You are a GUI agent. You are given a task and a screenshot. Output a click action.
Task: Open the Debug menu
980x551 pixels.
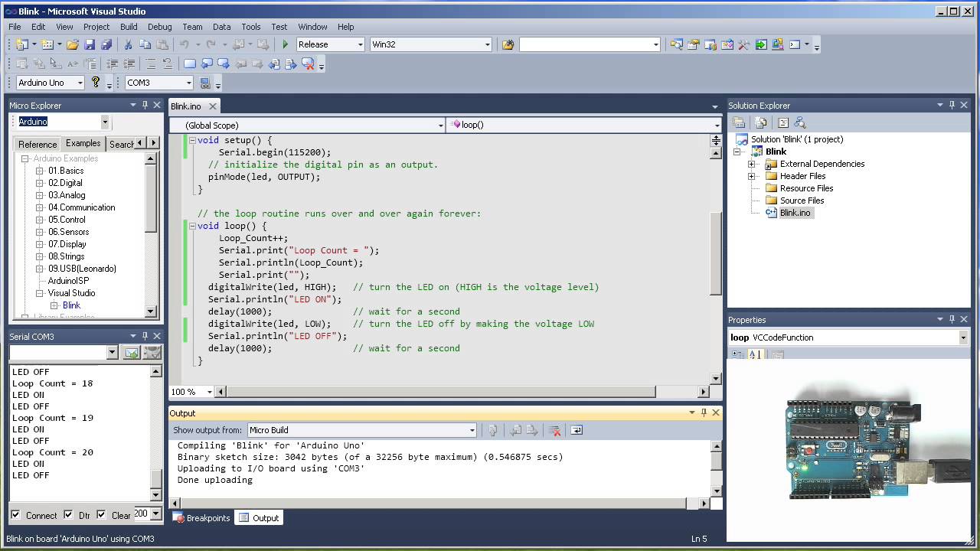(160, 27)
